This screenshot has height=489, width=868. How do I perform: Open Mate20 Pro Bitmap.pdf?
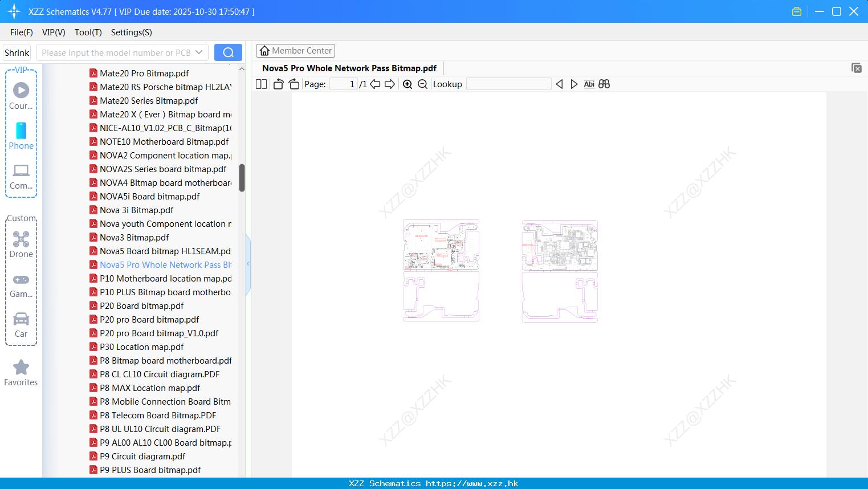(139, 73)
